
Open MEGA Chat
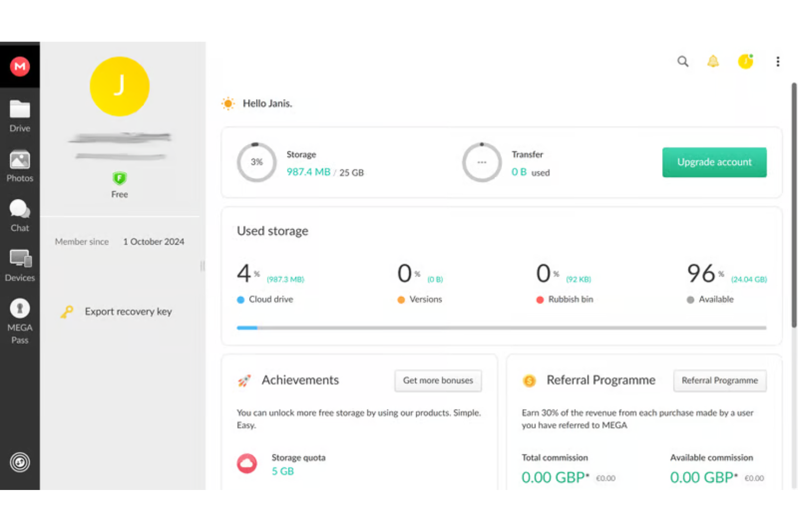(20, 215)
